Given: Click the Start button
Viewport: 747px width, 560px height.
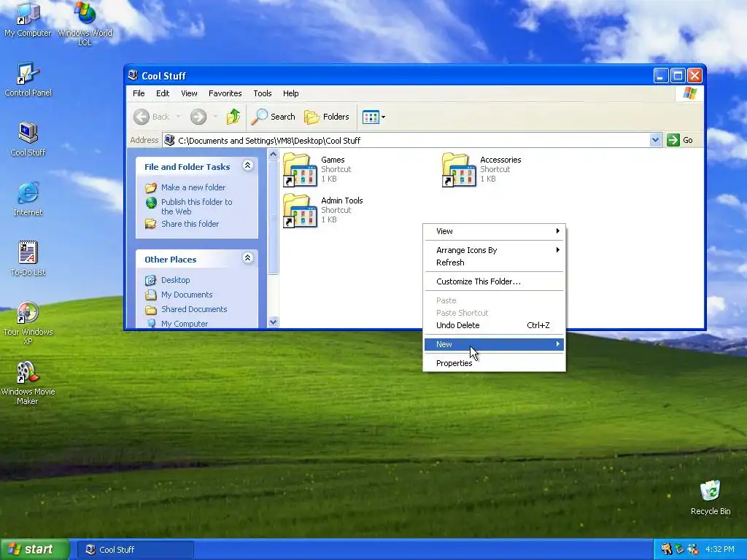Looking at the screenshot, I should (x=34, y=550).
